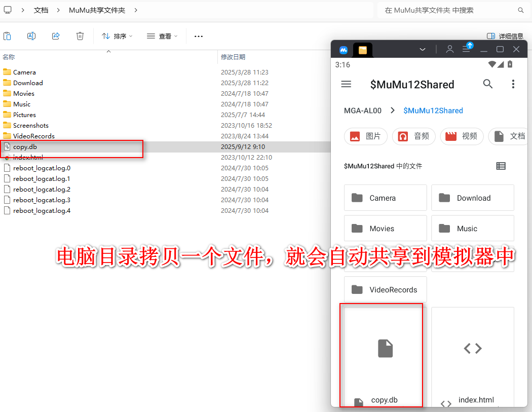
Task: Open the copy.db file card in emulator
Action: pos(386,356)
